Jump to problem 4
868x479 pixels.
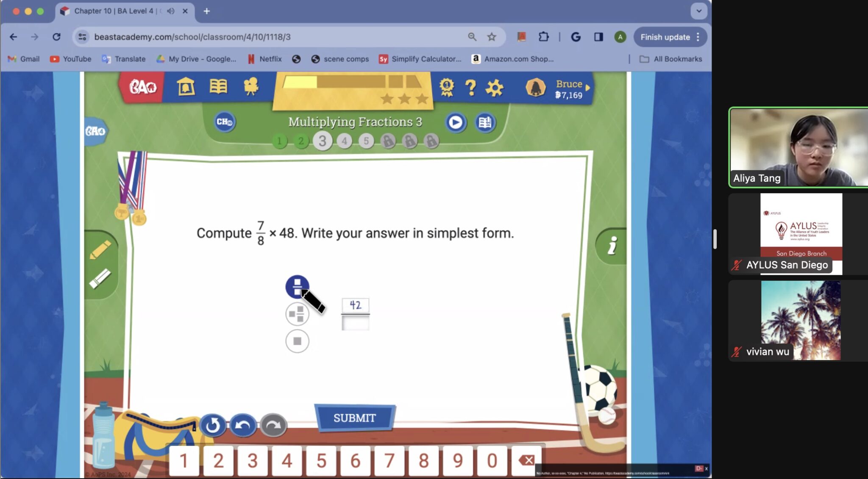pos(345,141)
